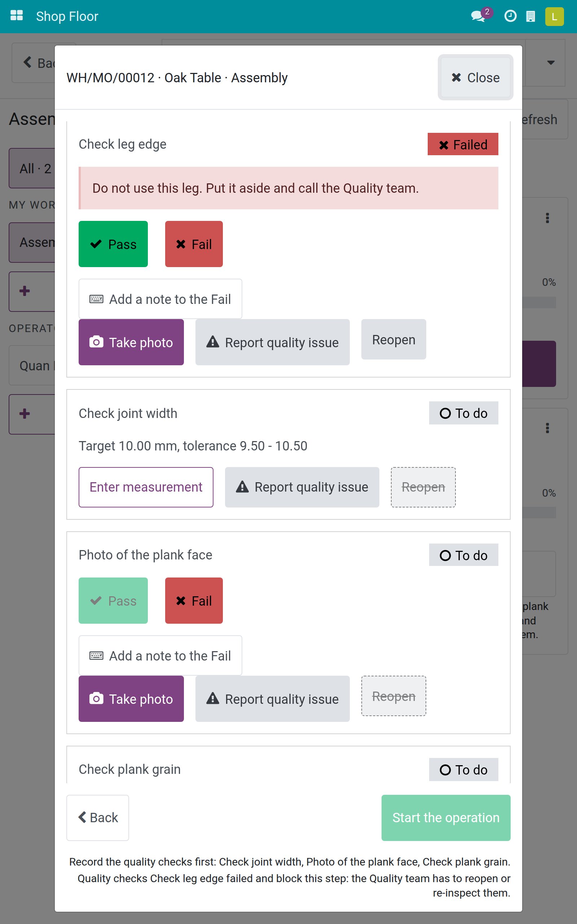This screenshot has width=577, height=924.
Task: Click Take photo under Check leg edge
Action: 131,342
